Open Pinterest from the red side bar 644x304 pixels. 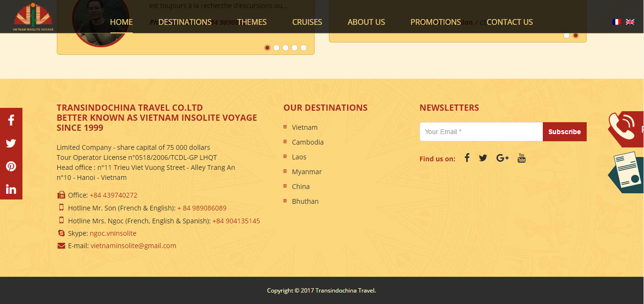(x=11, y=166)
